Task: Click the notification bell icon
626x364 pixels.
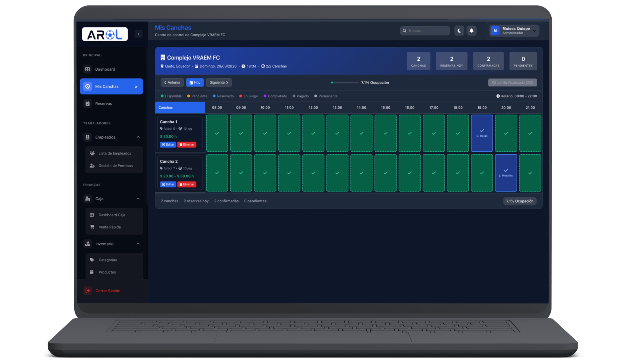Action: [x=471, y=31]
